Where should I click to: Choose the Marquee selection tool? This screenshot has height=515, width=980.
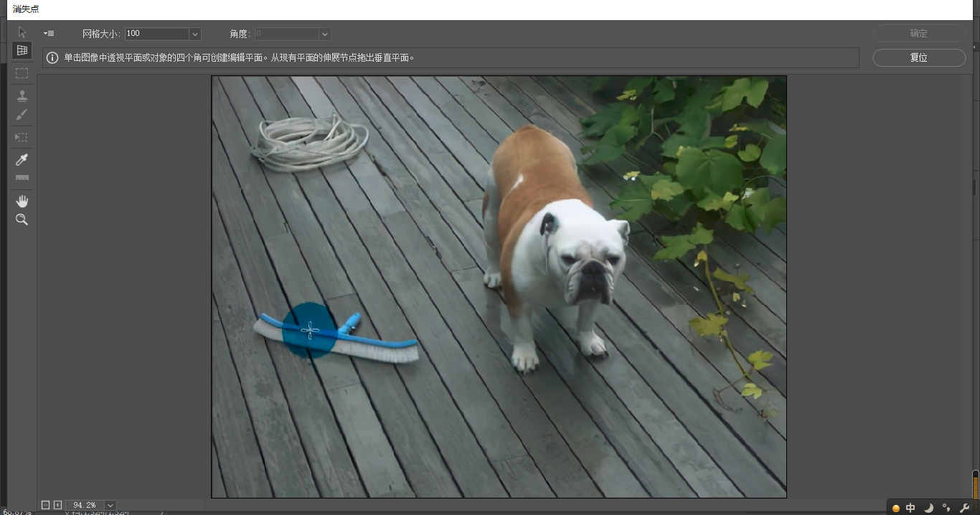pyautogui.click(x=22, y=73)
